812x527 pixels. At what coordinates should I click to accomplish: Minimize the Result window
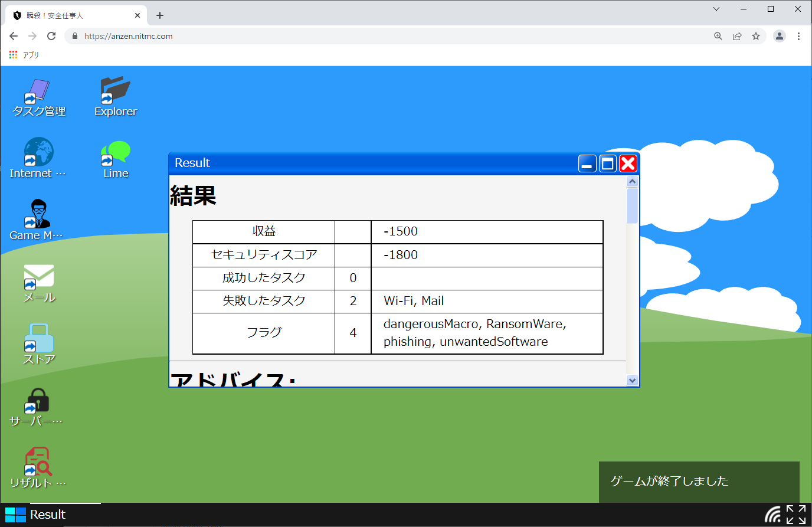587,163
